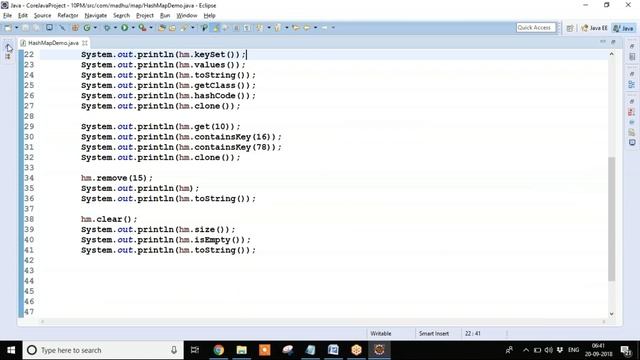This screenshot has height=360, width=640.
Task: Open the Javadoc view icon
Action: pos(632,122)
